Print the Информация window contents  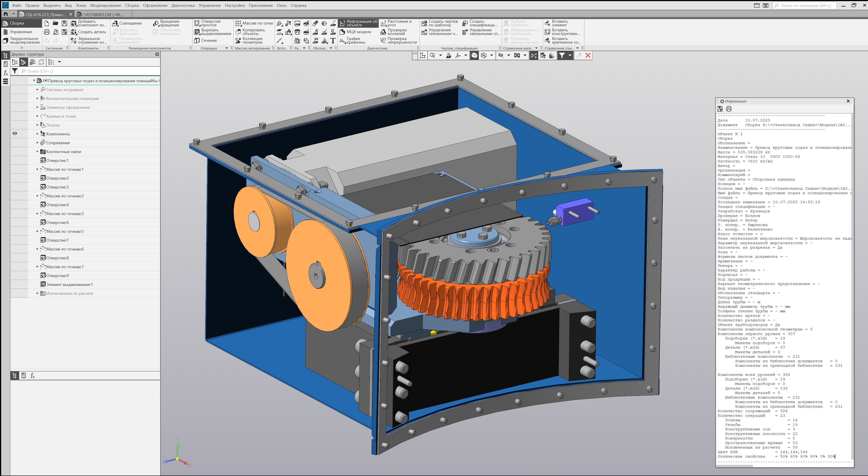tap(729, 109)
